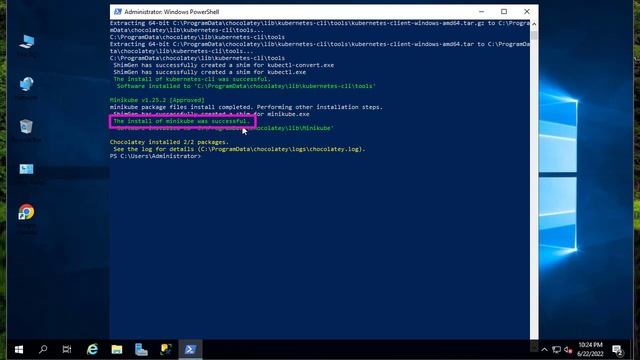
Task: Open Server Manager from the taskbar
Action: (x=141, y=350)
